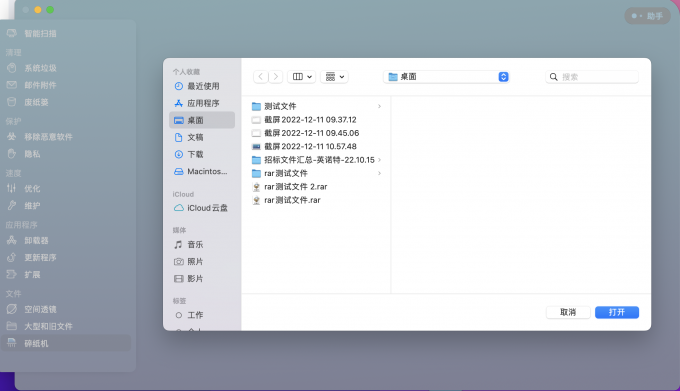This screenshot has width=680, height=391.
Task: Select 下载 in dialog sidebar
Action: click(x=202, y=154)
